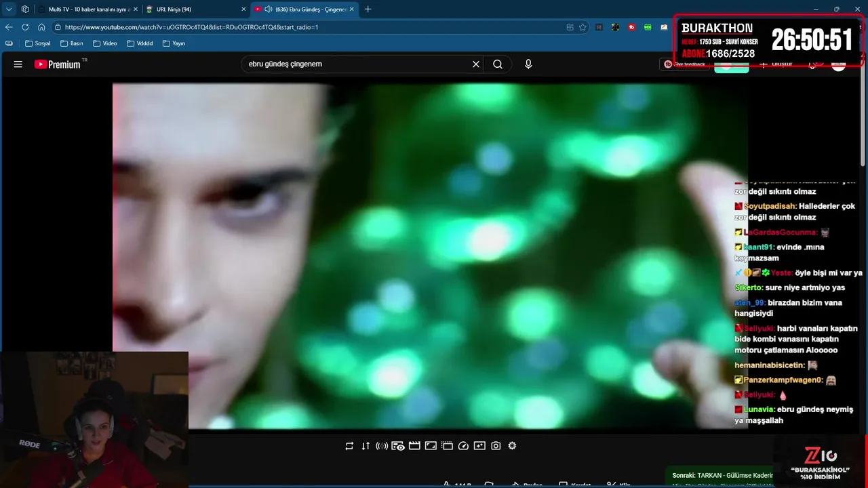This screenshot has width=868, height=488.
Task: Click the clapperboard icon under the video
Action: point(414,446)
